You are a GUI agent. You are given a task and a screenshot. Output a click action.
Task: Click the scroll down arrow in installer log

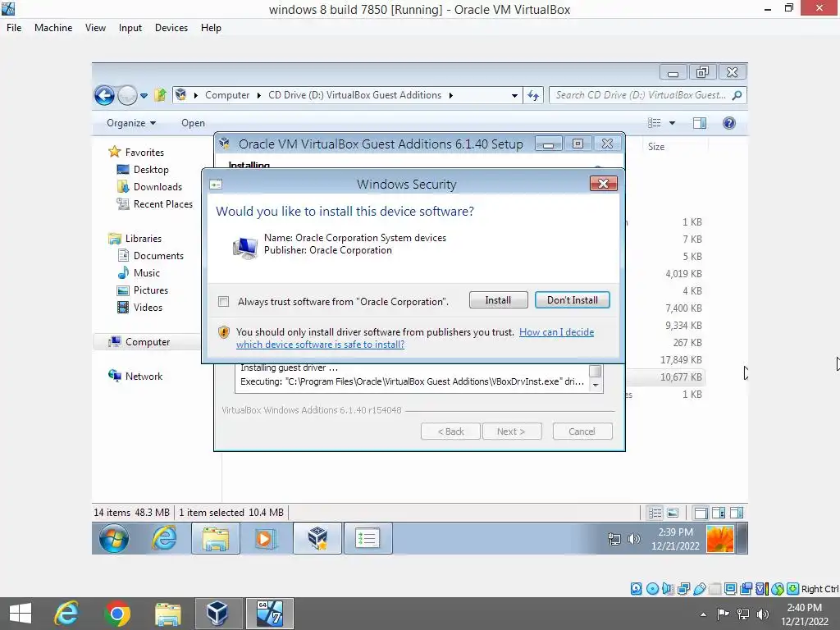pyautogui.click(x=596, y=386)
